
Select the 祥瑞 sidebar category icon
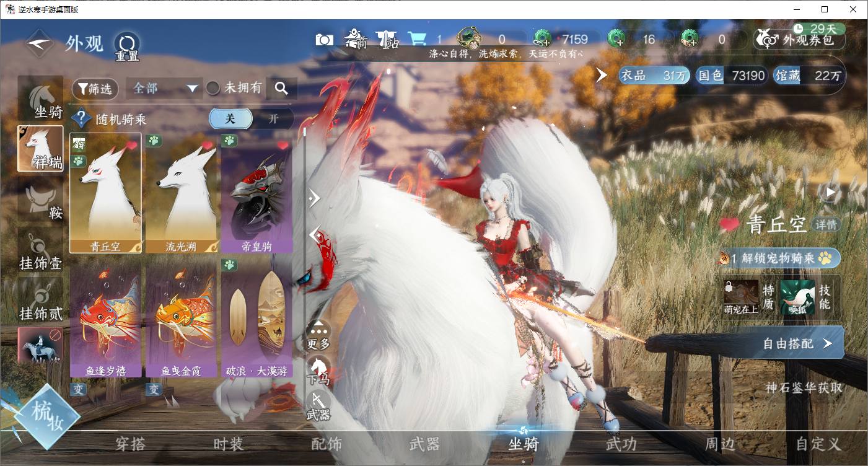pos(40,149)
